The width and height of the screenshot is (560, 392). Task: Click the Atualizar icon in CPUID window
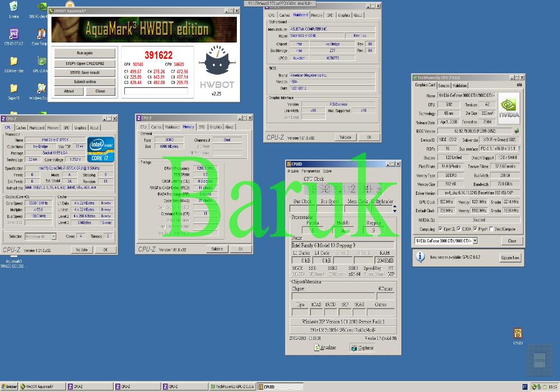click(x=316, y=347)
